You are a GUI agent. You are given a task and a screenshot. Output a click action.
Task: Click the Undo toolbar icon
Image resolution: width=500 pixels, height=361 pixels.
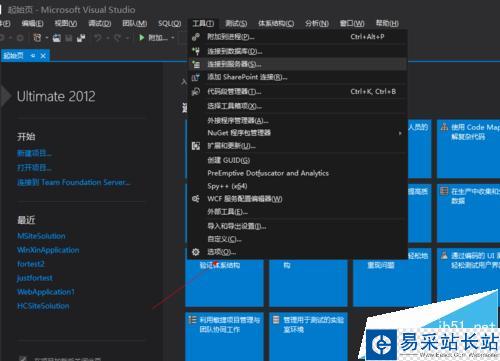coord(98,38)
